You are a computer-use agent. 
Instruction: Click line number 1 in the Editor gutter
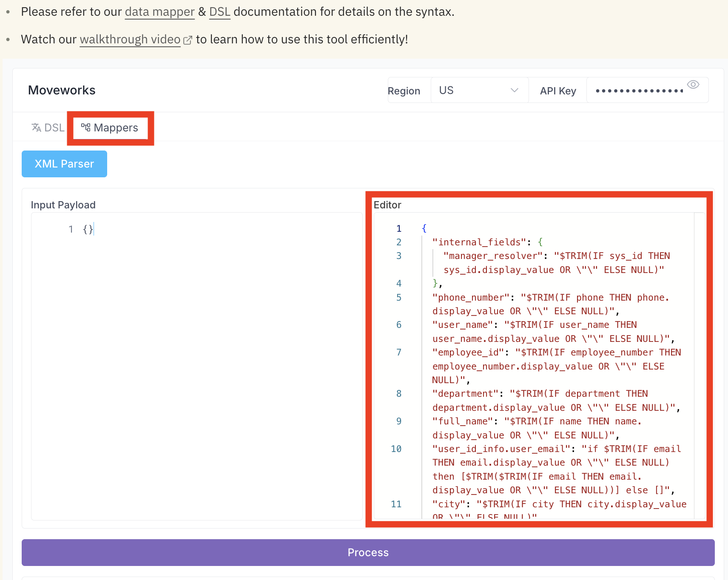coord(398,229)
